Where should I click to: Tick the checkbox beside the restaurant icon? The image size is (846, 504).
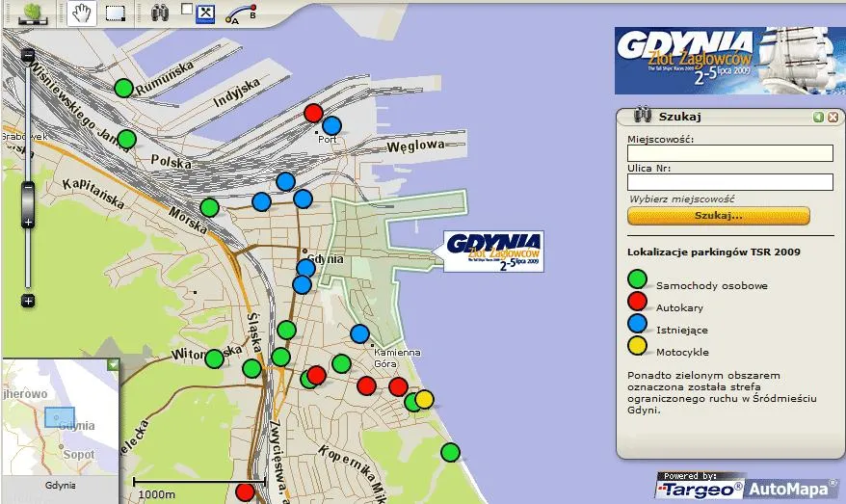[x=187, y=10]
